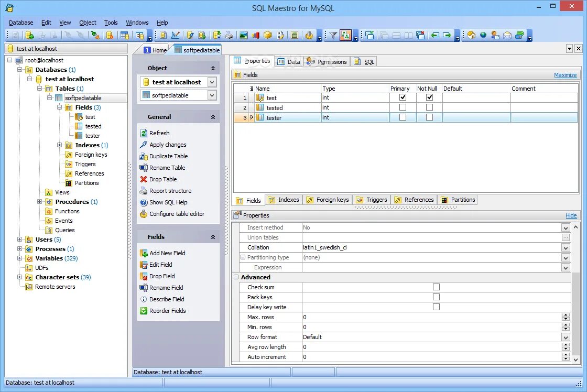This screenshot has height=392, width=587.
Task: Uncheck Primary checkbox for test field
Action: click(403, 97)
